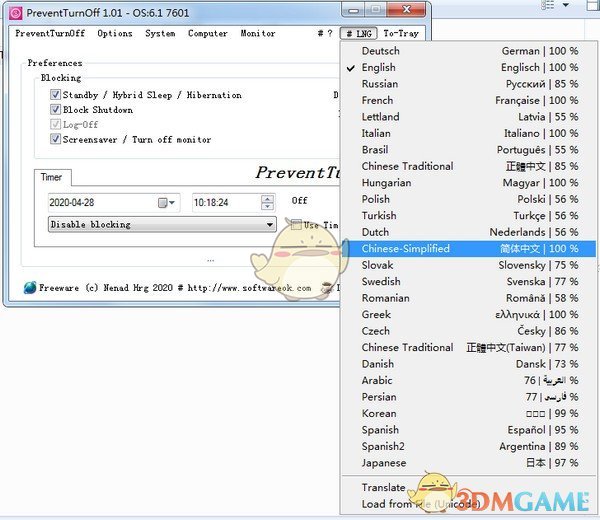Select Russian language
Screen dimensions: 600x520
click(468, 84)
